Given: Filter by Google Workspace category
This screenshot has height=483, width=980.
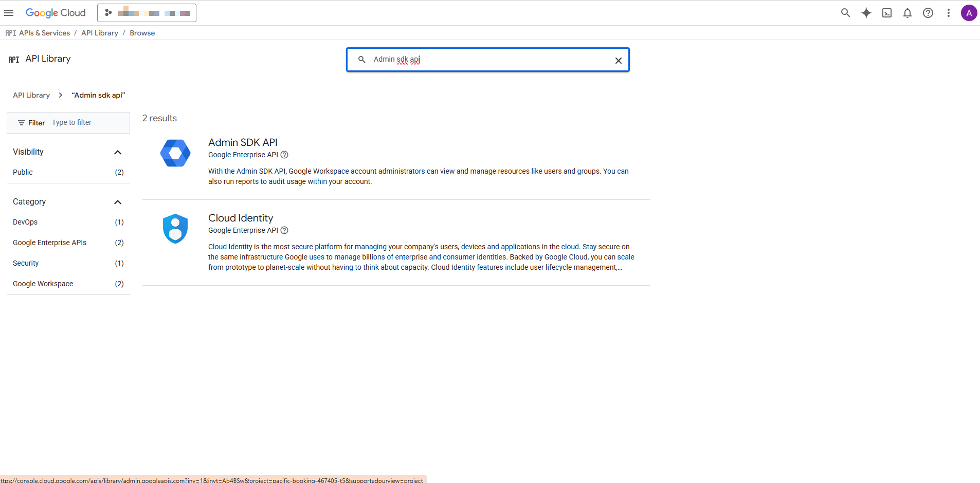Looking at the screenshot, I should tap(68, 284).
